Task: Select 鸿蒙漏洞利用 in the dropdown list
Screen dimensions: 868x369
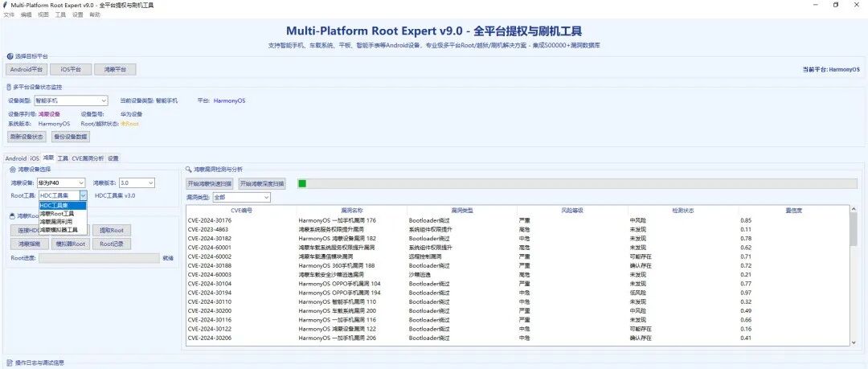Action: pyautogui.click(x=63, y=222)
